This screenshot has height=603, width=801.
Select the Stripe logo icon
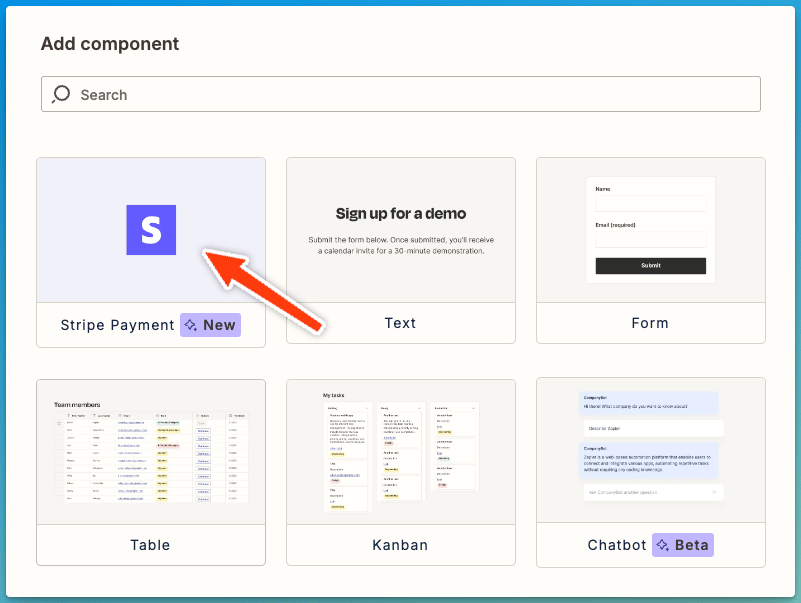[x=151, y=230]
